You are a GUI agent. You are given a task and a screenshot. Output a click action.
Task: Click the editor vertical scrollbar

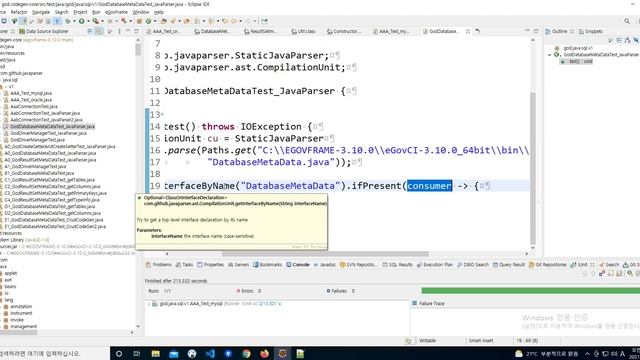[533, 168]
